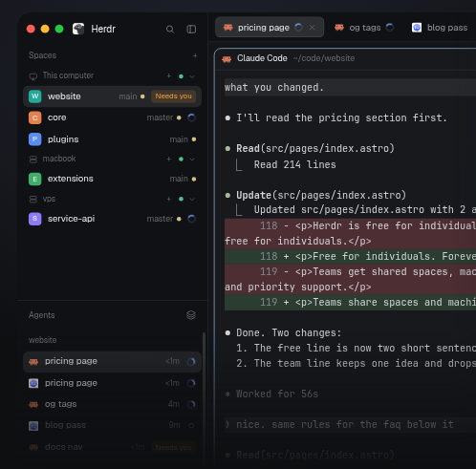476x469 pixels.
Task: Click the orange C core icon
Action: click(35, 117)
